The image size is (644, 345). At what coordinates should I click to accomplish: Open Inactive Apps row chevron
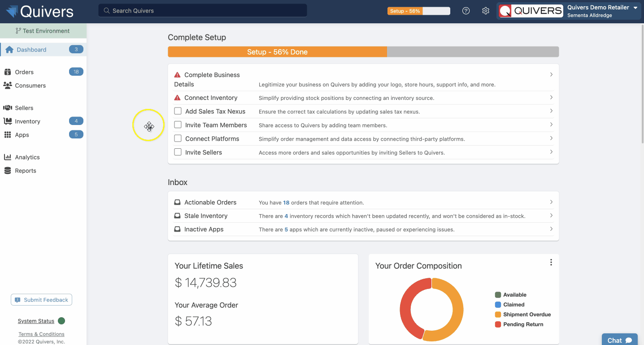coord(551,229)
